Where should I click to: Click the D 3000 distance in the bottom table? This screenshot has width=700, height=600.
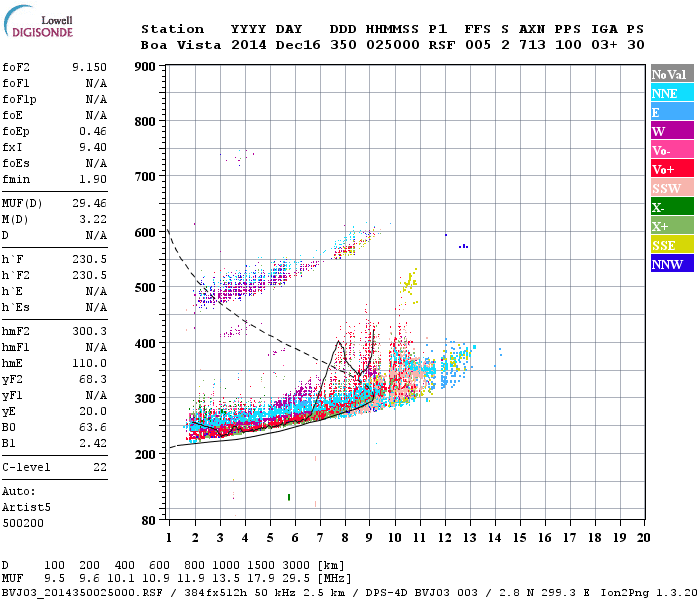296,566
